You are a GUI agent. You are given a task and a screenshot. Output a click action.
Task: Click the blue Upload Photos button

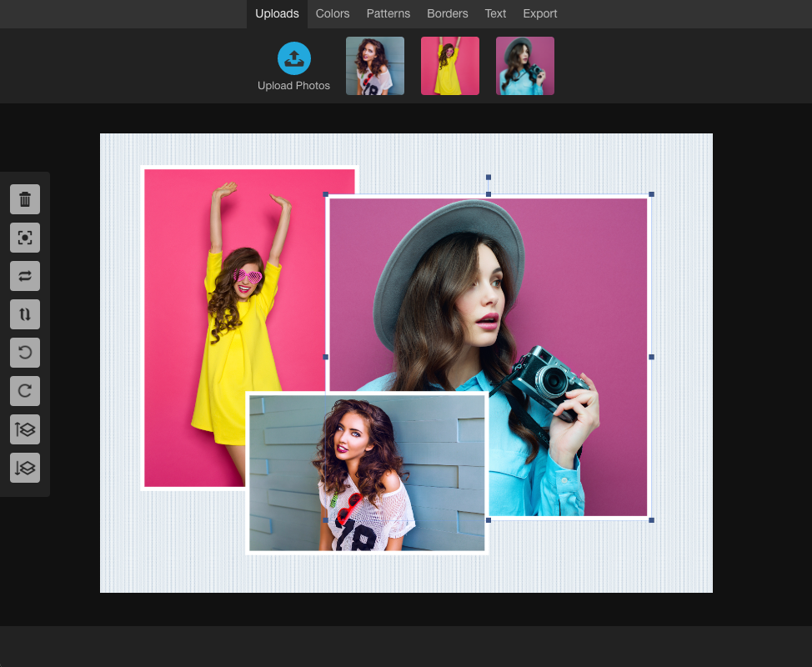point(293,58)
